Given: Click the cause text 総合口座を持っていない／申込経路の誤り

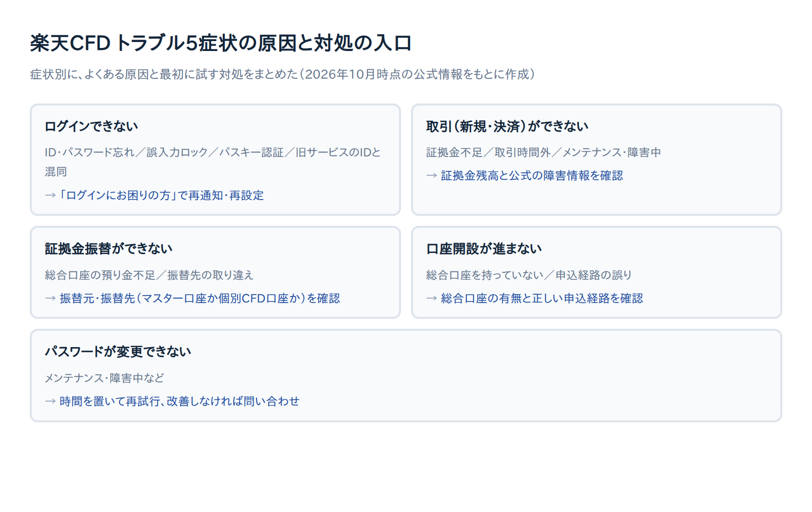Looking at the screenshot, I should pyautogui.click(x=529, y=275).
